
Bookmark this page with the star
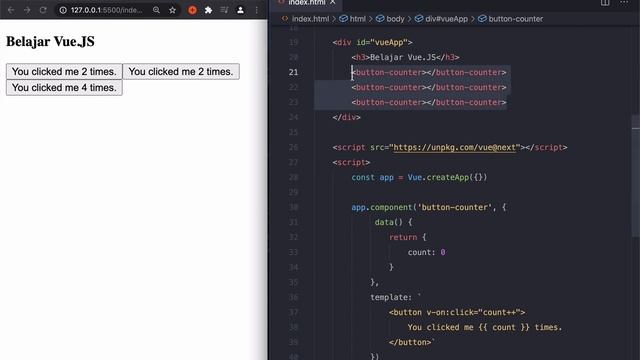173,10
